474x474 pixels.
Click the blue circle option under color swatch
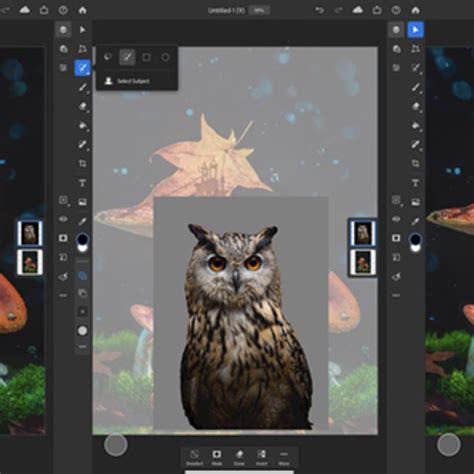pyautogui.click(x=82, y=276)
